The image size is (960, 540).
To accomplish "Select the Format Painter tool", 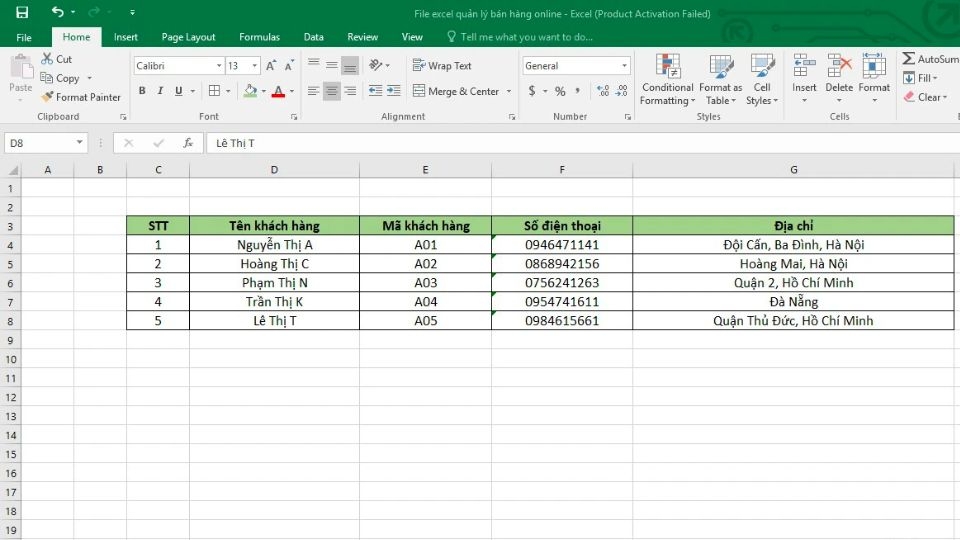I will coord(81,97).
